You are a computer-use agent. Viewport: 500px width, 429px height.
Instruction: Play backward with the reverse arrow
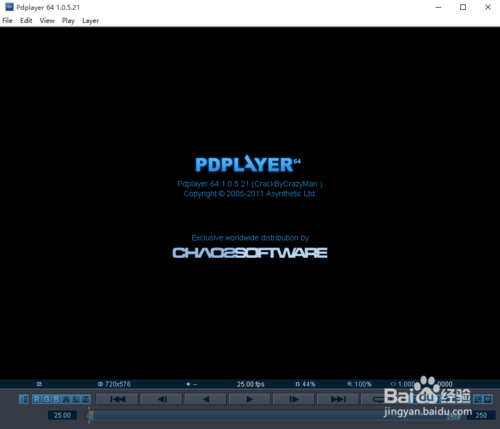[206, 399]
